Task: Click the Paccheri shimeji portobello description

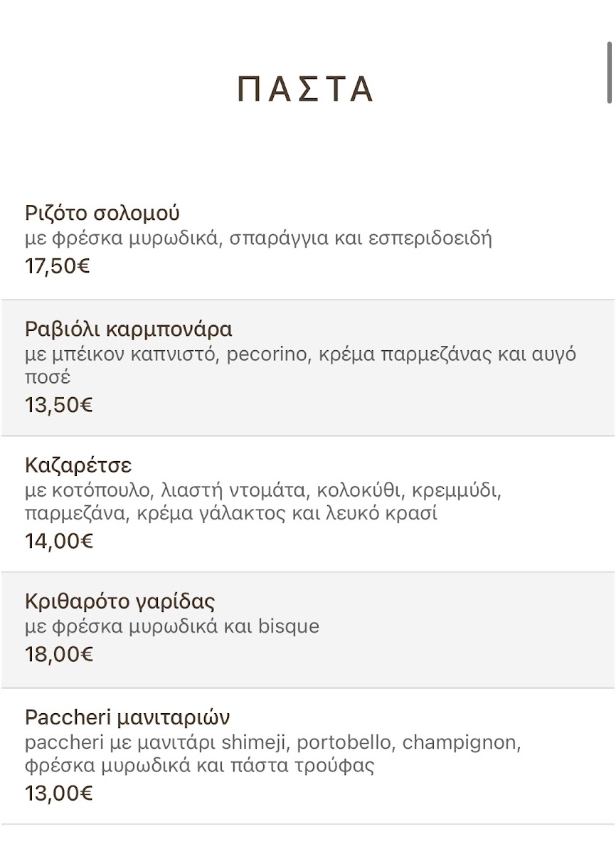Action: tap(273, 754)
